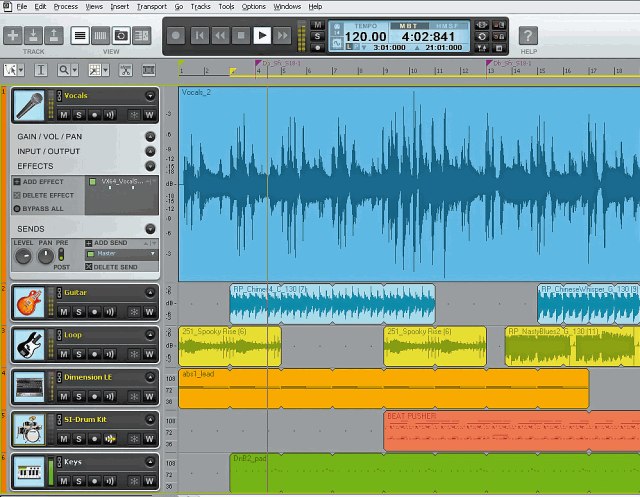640x497 pixels.
Task: Click the Snap to Grid tool icon
Action: [x=95, y=70]
